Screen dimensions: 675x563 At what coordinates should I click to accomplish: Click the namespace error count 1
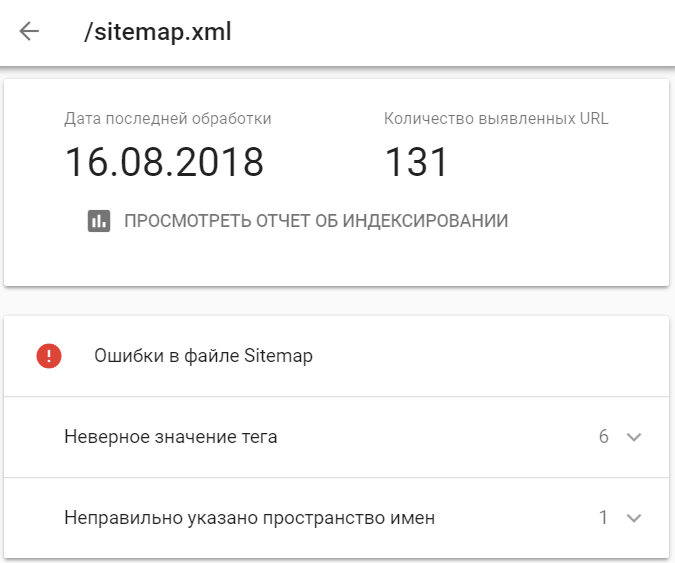pos(604,517)
